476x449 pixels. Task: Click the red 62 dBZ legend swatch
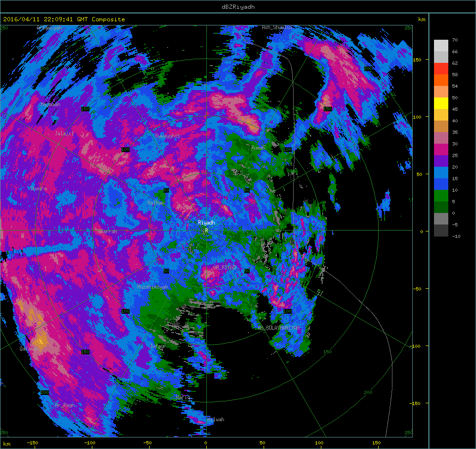pyautogui.click(x=441, y=68)
